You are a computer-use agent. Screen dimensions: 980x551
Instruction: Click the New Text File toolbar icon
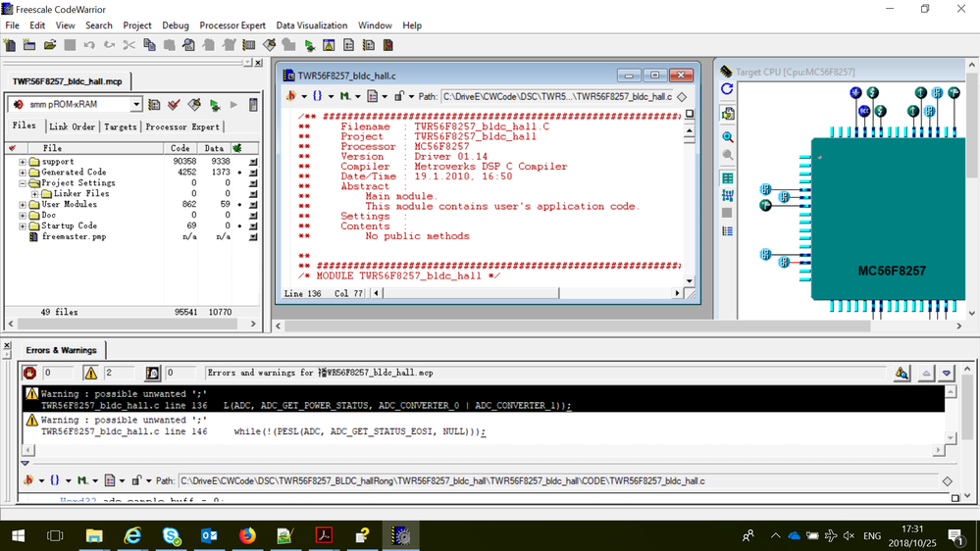10,45
